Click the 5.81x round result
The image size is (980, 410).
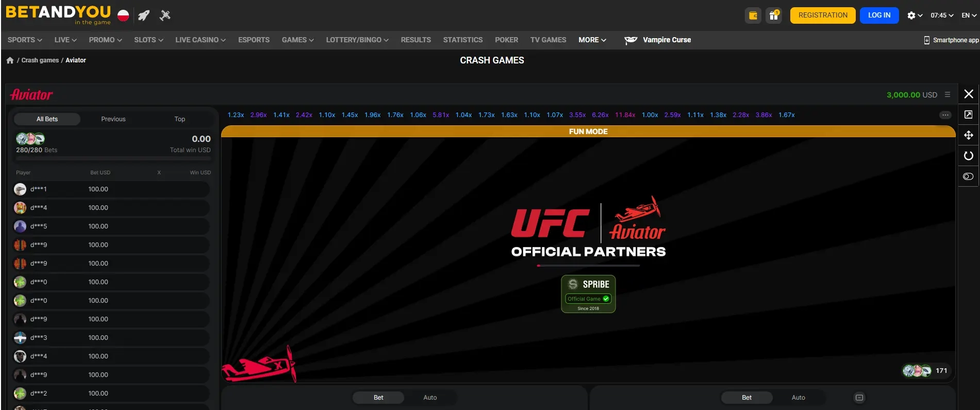[x=441, y=115]
